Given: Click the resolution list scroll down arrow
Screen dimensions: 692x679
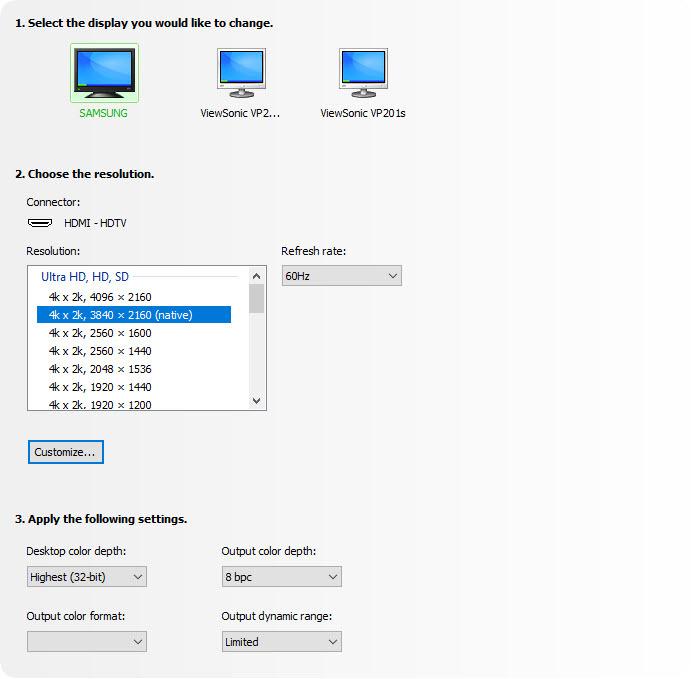Looking at the screenshot, I should point(257,401).
